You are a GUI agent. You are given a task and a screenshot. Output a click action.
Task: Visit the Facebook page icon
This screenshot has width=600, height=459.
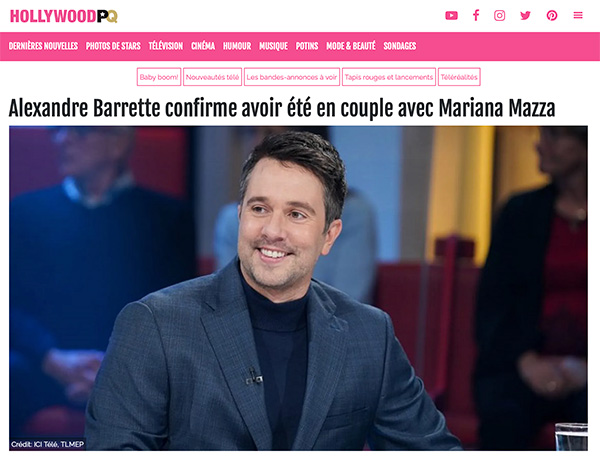476,16
